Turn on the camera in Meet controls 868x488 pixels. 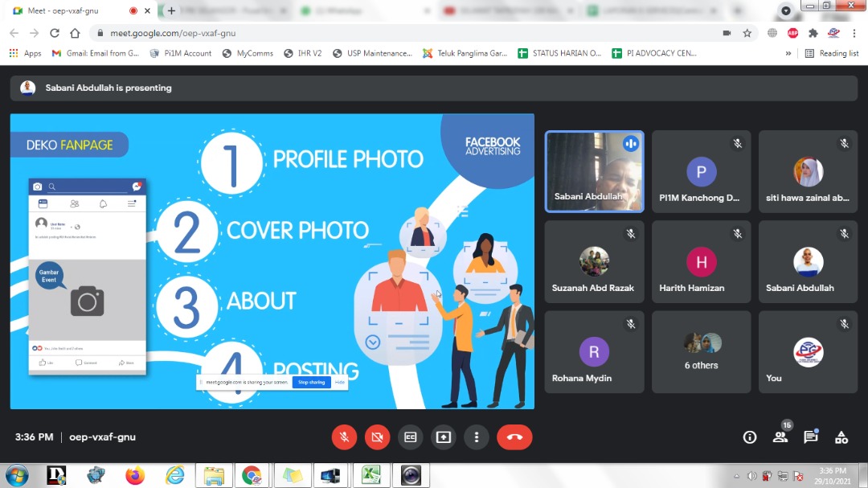377,437
